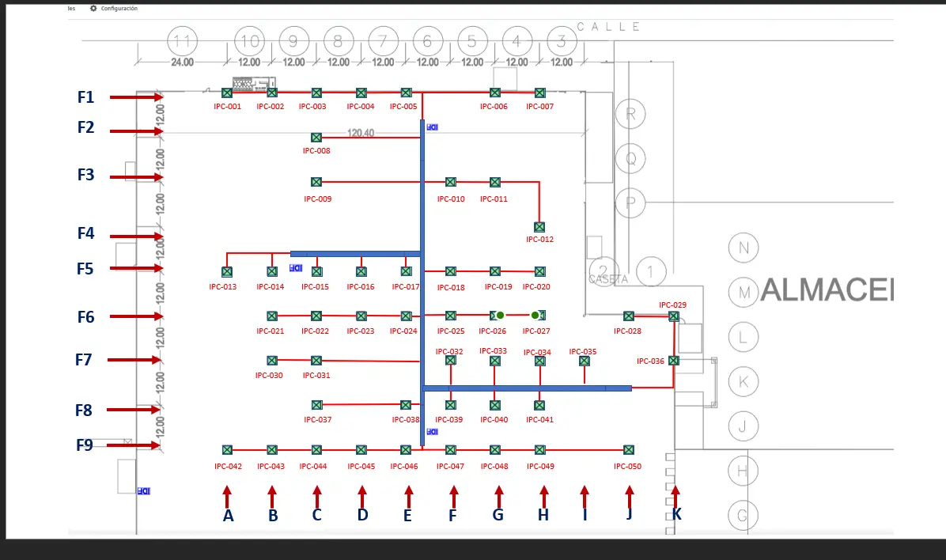Select the IPC-018 node icon
The image size is (946, 560).
(451, 271)
